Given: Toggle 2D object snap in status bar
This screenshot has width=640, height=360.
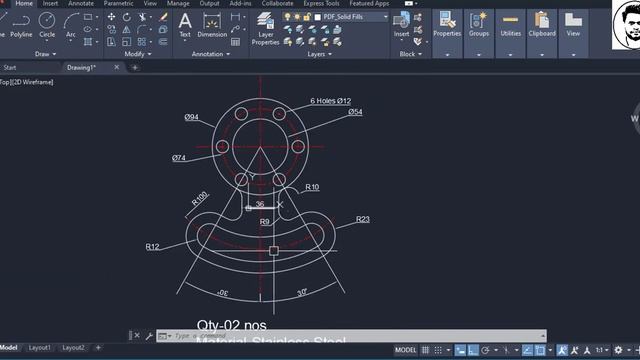Looking at the screenshot, I should pos(540,350).
